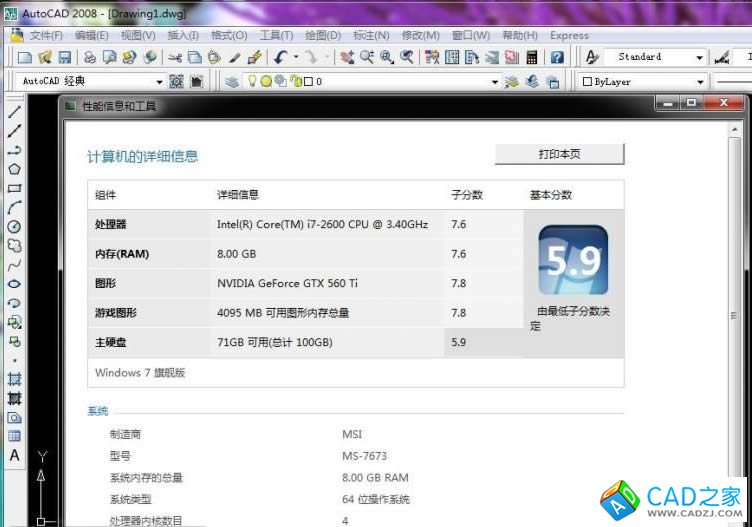Select the Arc draw tool
This screenshot has width=752, height=527.
[14, 208]
